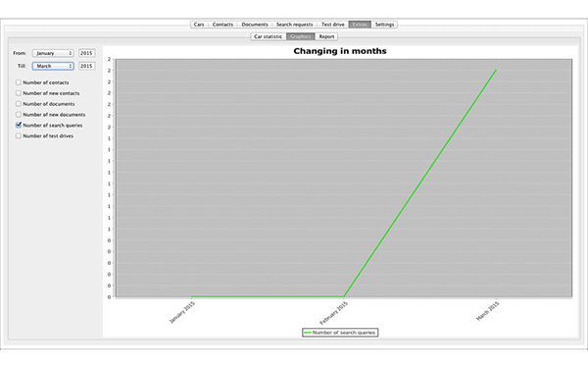Screen dimensions: 588x368
Task: Click the chart legend Number of search queries
Action: pyautogui.click(x=340, y=333)
